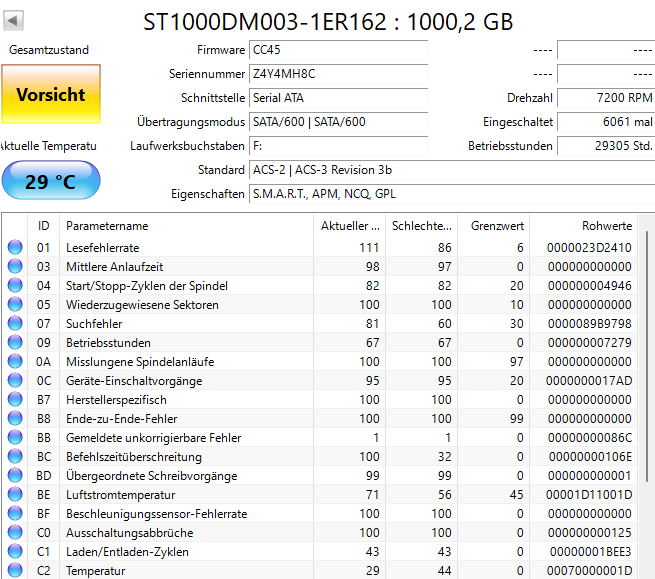Click status orb of row C2 Temperatur

[15, 571]
